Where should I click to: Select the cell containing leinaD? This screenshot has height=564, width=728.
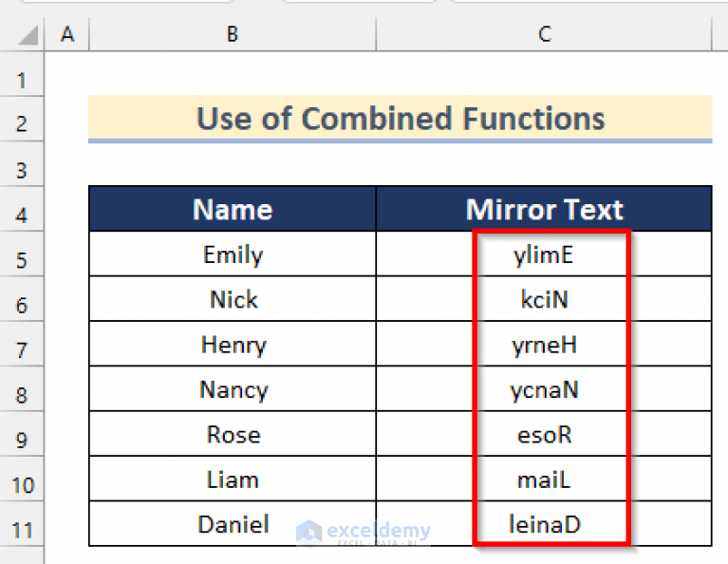pyautogui.click(x=544, y=523)
